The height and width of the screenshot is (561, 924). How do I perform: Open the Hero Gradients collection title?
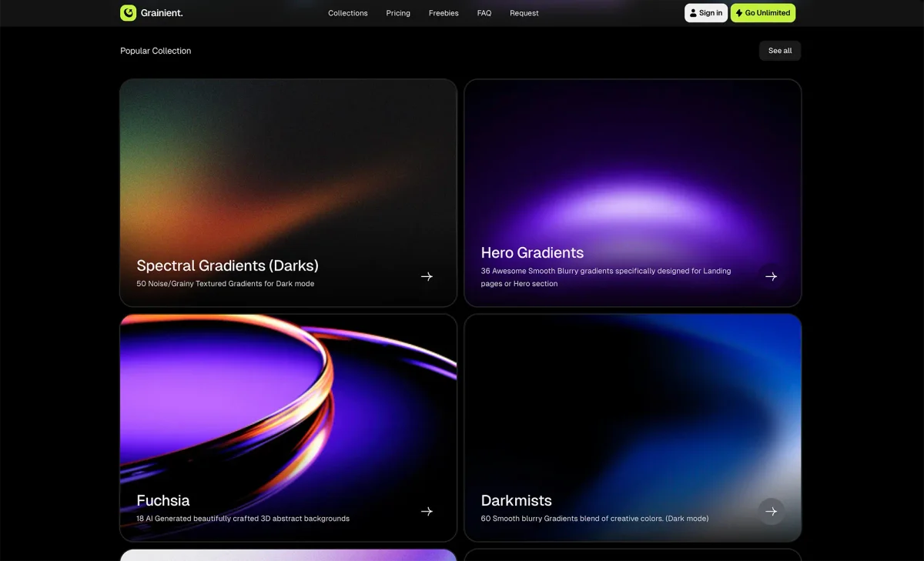[532, 252]
